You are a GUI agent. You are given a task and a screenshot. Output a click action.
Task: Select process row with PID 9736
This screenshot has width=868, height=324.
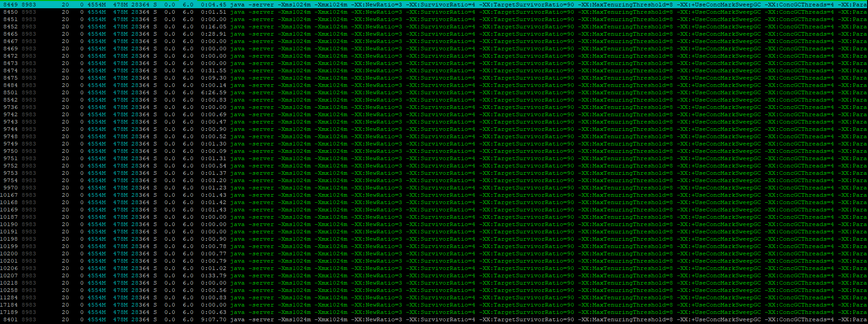434,107
